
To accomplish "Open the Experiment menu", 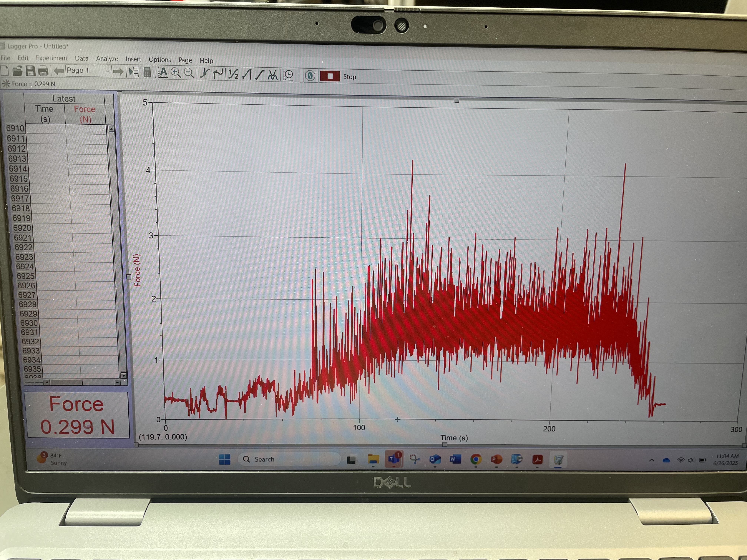I will (51, 58).
